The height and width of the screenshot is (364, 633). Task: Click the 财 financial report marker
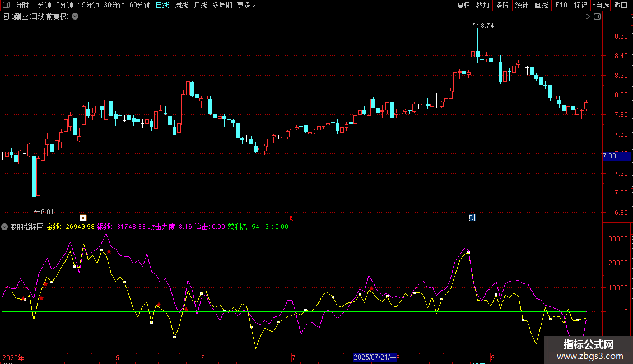(472, 218)
